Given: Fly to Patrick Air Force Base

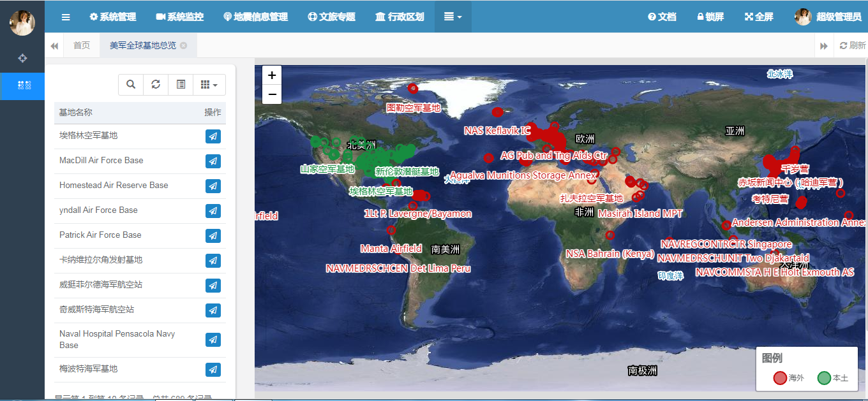Looking at the screenshot, I should point(213,235).
